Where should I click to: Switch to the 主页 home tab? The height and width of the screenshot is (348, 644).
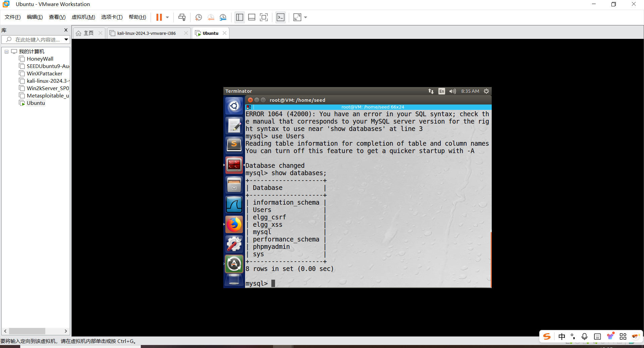tap(89, 33)
